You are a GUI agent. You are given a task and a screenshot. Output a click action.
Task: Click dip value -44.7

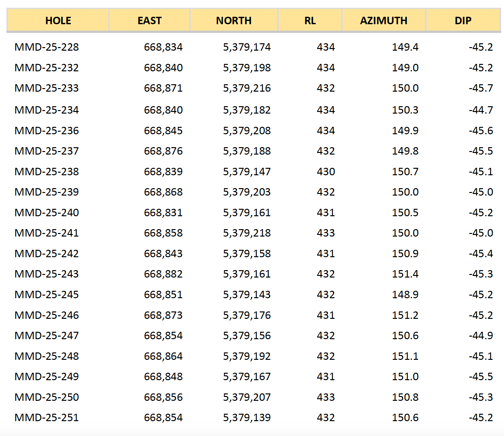(481, 110)
